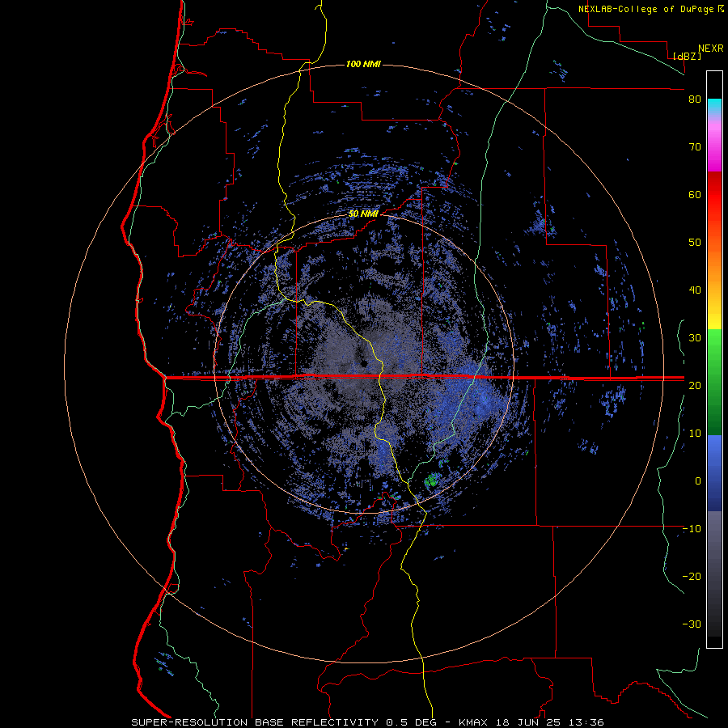This screenshot has width=728, height=728.
Task: Pick the cyan segment atop the color bar
Action: 714,106
